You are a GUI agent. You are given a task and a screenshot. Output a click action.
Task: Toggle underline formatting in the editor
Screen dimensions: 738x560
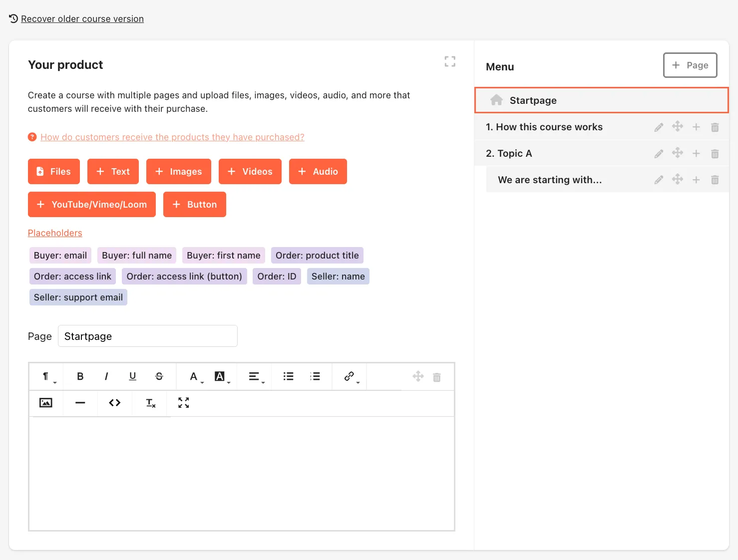pyautogui.click(x=132, y=376)
